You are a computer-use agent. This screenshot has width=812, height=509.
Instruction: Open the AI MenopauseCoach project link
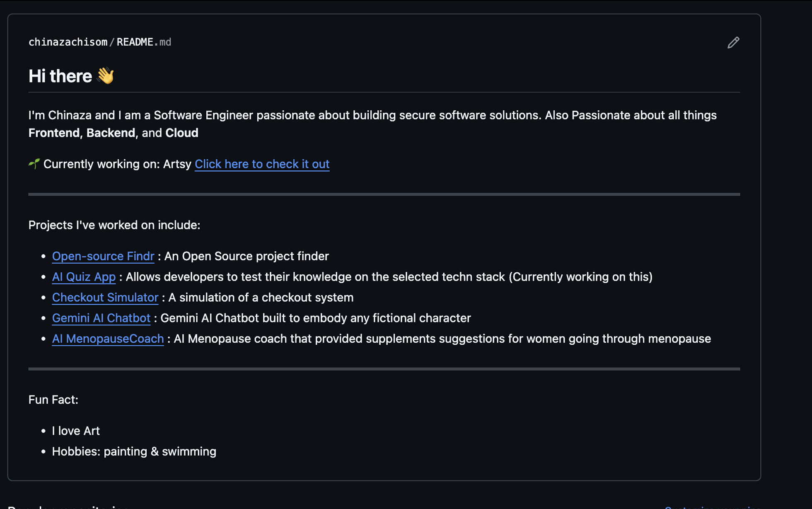coord(107,339)
